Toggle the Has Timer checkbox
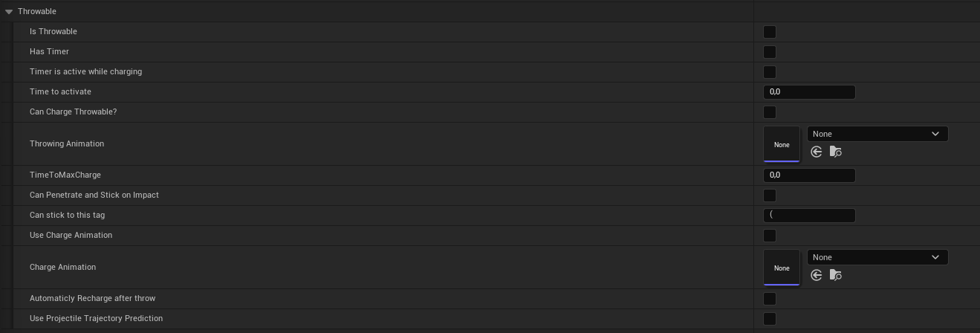Screen dimensions: 980x333 (770, 52)
